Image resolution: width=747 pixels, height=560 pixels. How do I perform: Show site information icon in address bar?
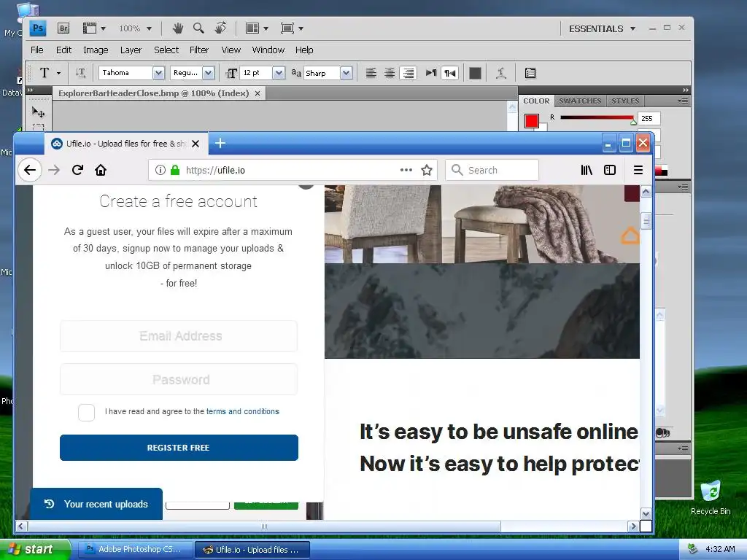tap(160, 170)
